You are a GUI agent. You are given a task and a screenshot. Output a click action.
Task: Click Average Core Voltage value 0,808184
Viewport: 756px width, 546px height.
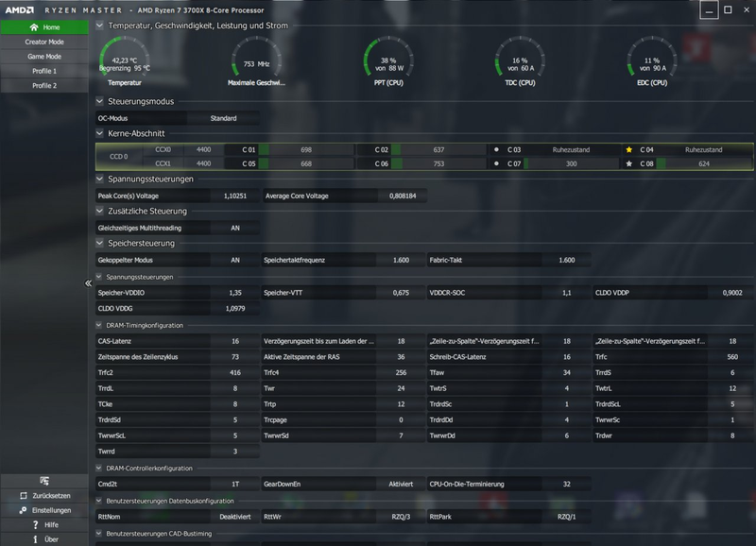tap(403, 196)
